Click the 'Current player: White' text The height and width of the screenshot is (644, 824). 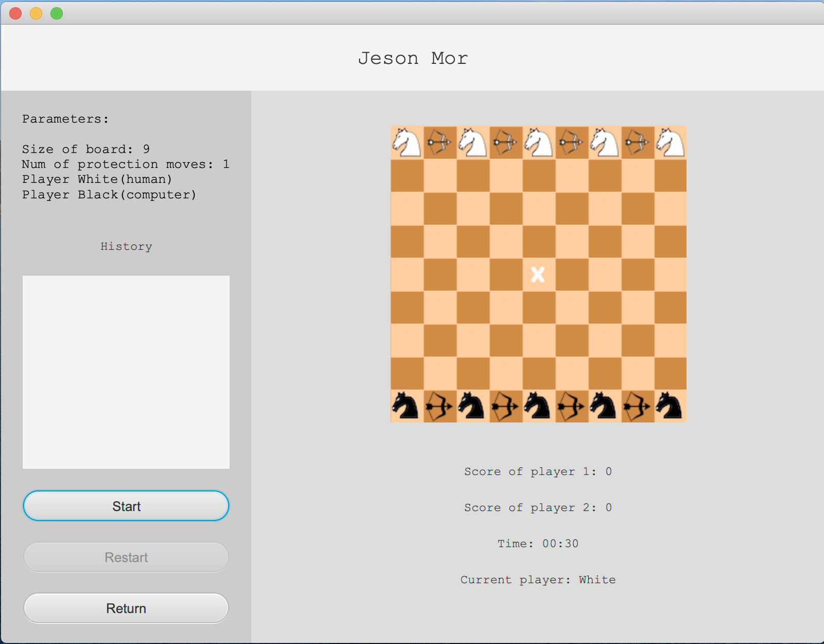538,580
